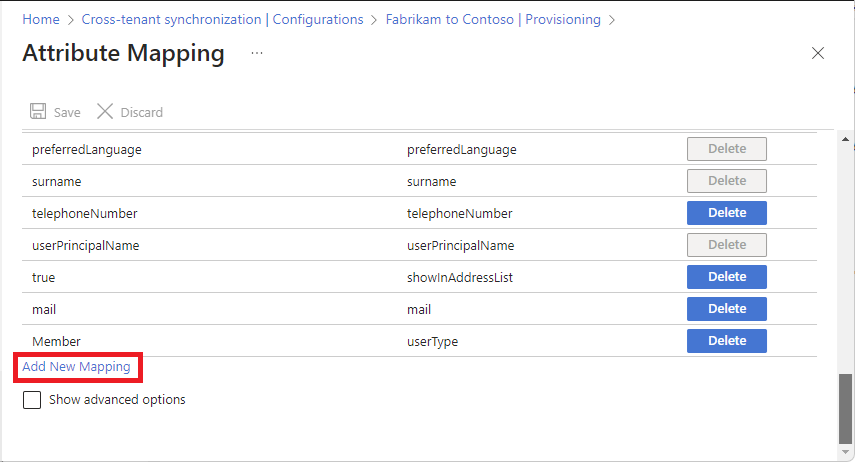Click the Save floppy disk icon
855x462 pixels.
point(38,112)
